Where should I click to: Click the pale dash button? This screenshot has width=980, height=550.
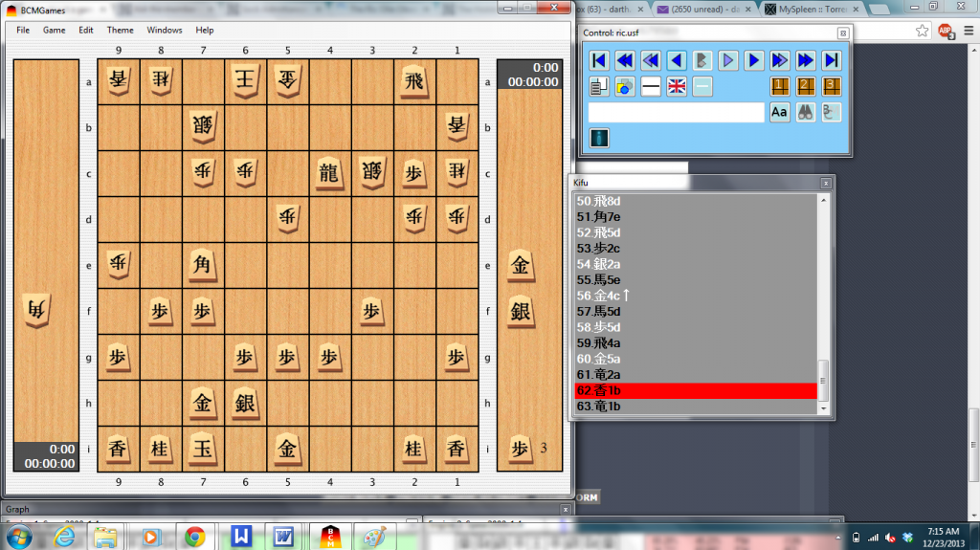(702, 86)
